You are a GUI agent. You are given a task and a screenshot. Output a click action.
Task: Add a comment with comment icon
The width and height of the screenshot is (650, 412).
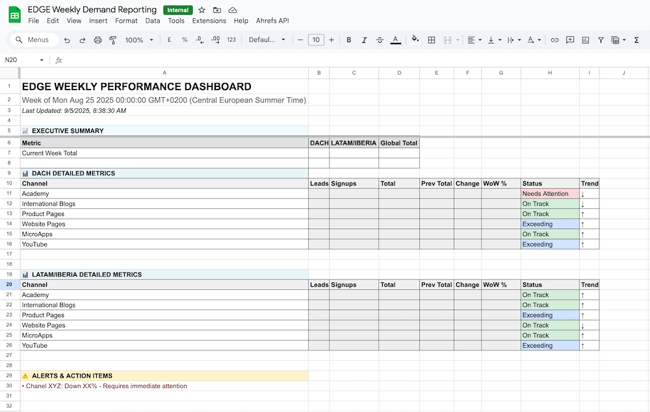[570, 40]
